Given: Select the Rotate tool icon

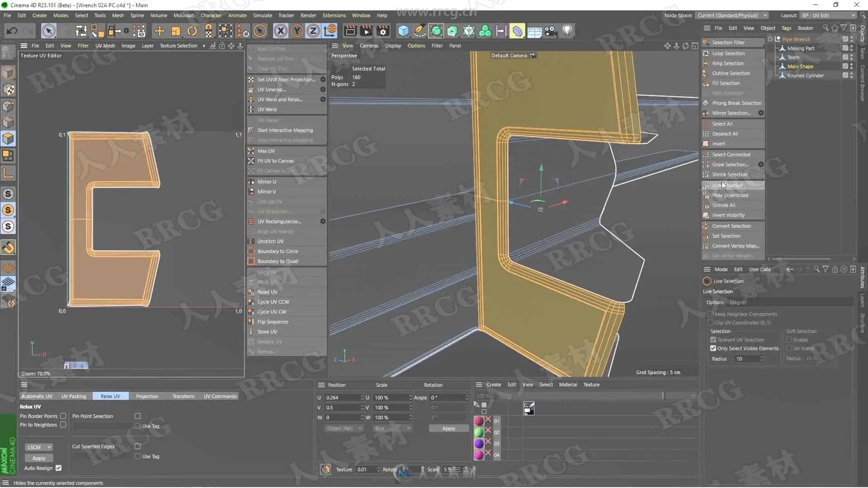Looking at the screenshot, I should coord(192,31).
